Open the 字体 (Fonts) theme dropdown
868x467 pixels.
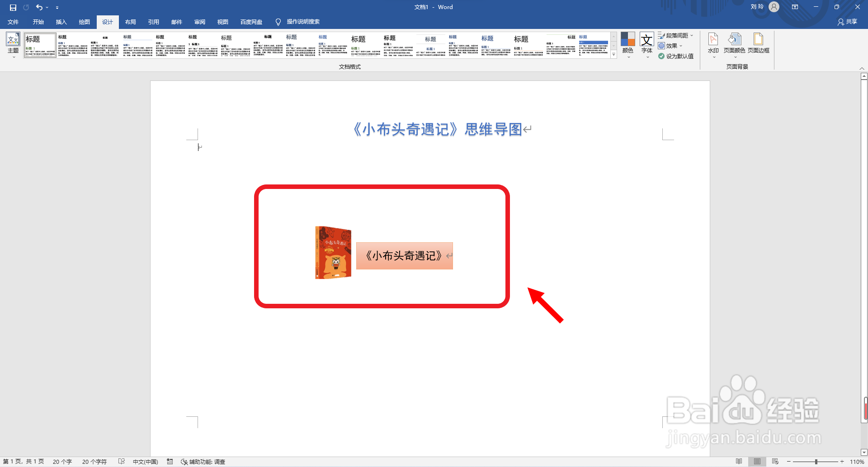coord(647,45)
